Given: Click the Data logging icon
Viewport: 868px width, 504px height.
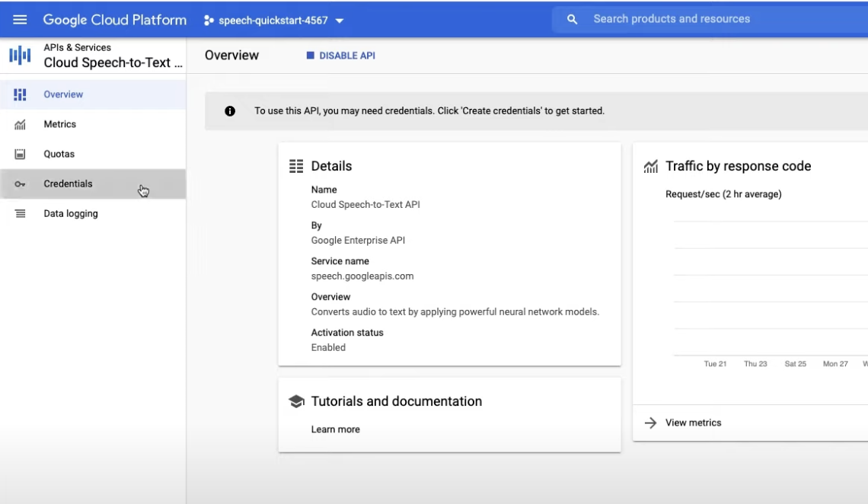Looking at the screenshot, I should tap(21, 213).
